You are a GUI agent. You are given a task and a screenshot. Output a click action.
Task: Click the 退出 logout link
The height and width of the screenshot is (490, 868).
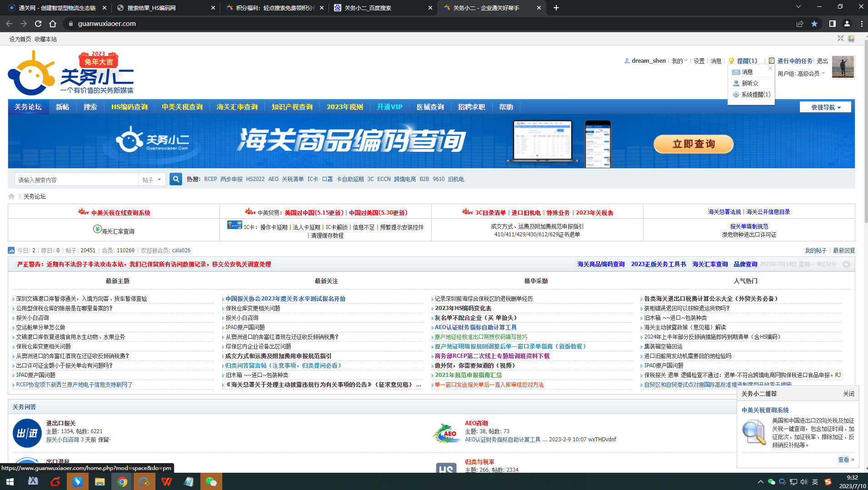823,61
